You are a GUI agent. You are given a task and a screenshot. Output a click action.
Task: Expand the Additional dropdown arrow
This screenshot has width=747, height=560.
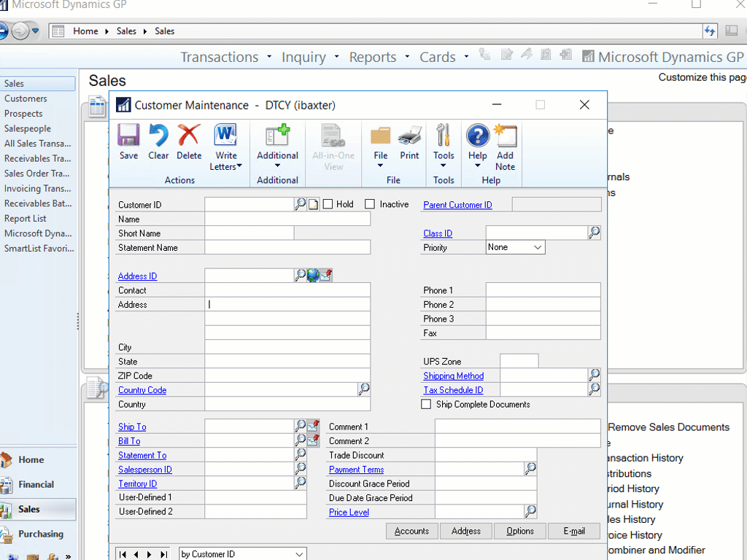(x=277, y=166)
